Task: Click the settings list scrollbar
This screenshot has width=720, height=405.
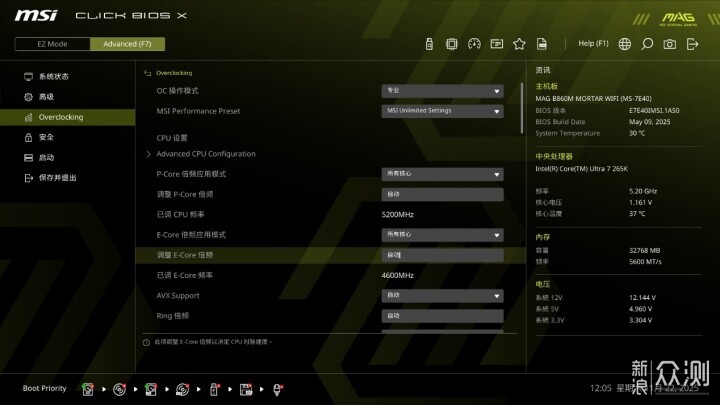Action: (x=522, y=108)
